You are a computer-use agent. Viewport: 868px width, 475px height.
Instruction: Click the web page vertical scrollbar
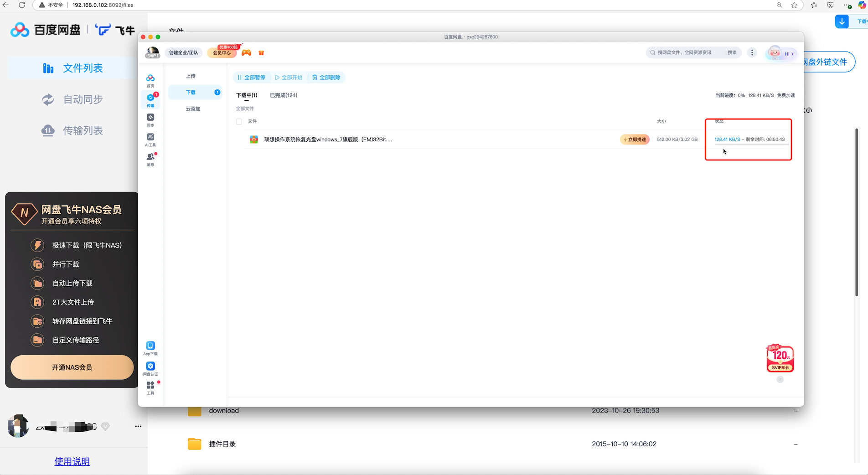857,212
